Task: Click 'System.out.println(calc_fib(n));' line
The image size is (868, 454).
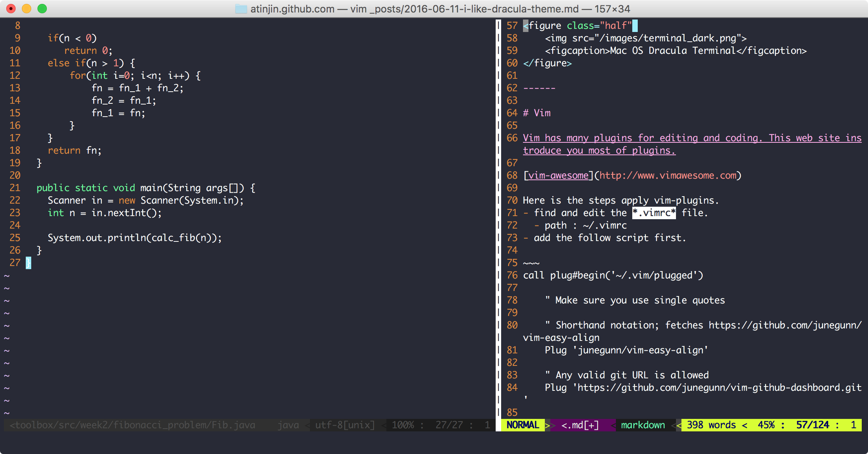Action: [x=135, y=238]
